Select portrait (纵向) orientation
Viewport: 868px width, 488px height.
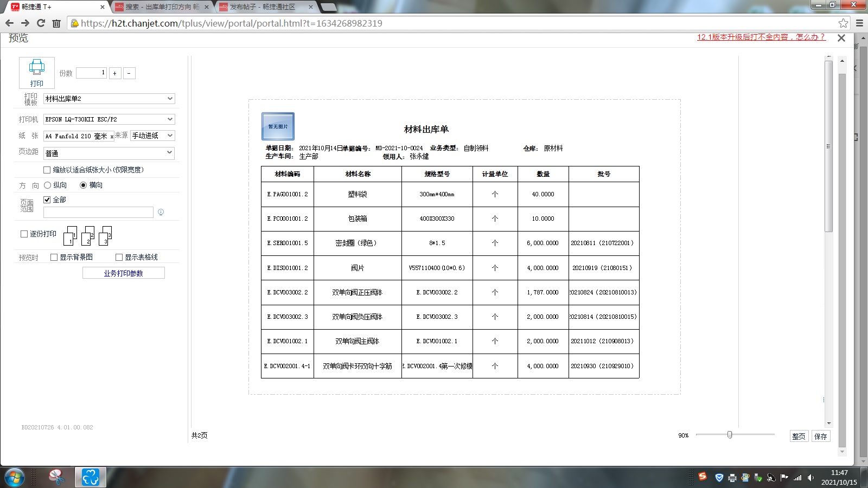[x=47, y=185]
